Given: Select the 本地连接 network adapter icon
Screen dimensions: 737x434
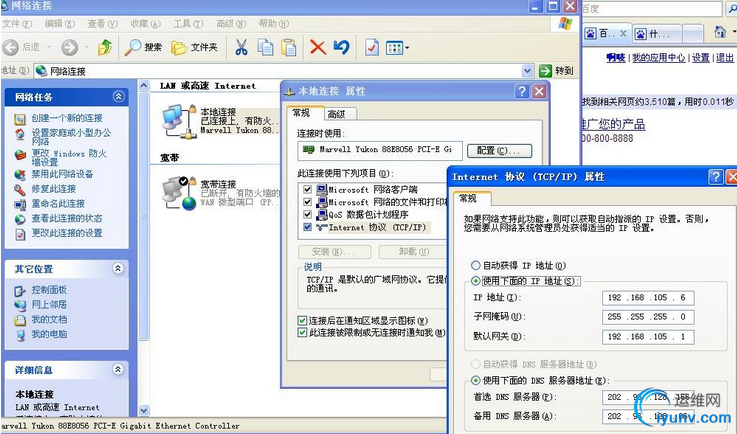Looking at the screenshot, I should tap(179, 121).
